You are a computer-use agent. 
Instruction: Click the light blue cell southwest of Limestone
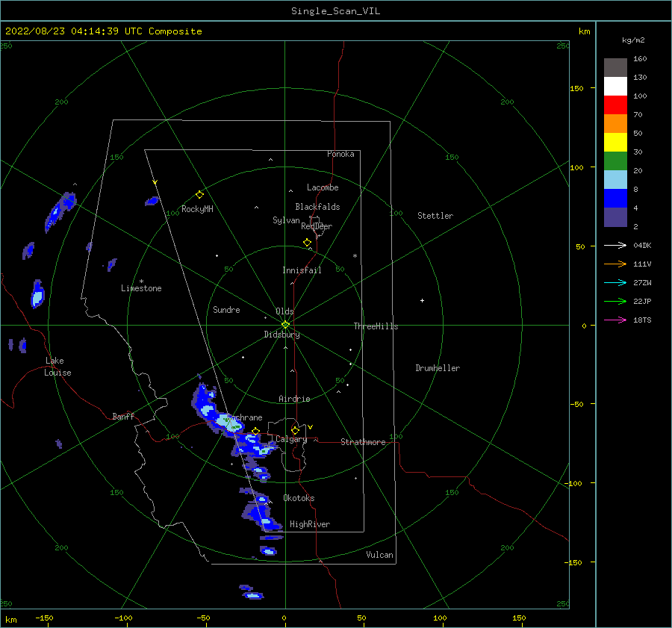38,294
